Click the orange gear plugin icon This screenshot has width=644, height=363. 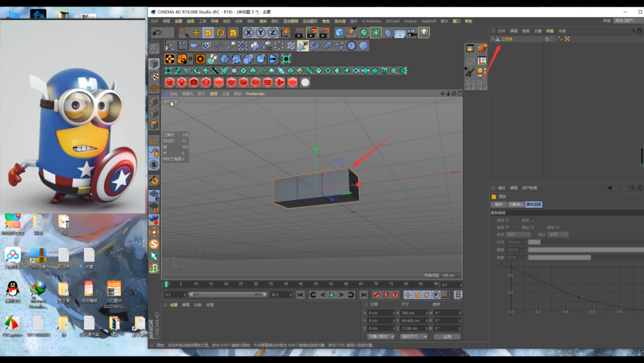[200, 59]
